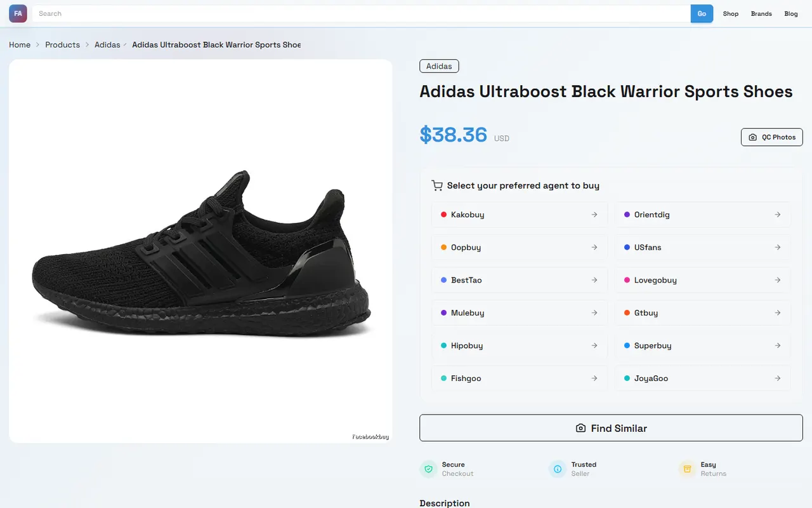Viewport: 812px width, 508px height.
Task: Click the Trusted Seller info icon
Action: [558, 469]
